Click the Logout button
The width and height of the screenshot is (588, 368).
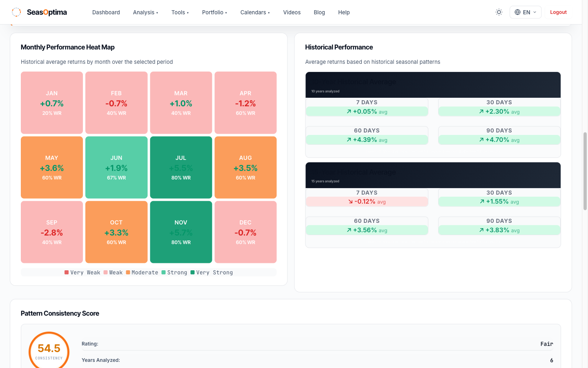pos(558,12)
